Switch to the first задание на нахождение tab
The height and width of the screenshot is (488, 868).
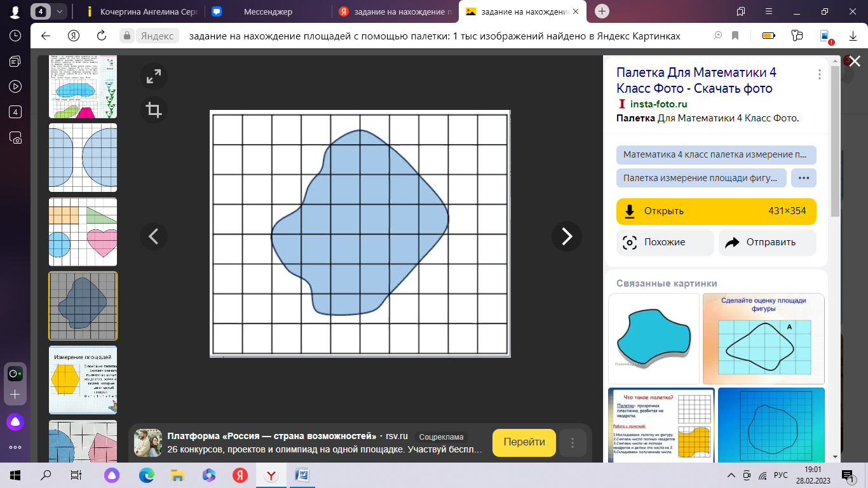pyautogui.click(x=394, y=11)
